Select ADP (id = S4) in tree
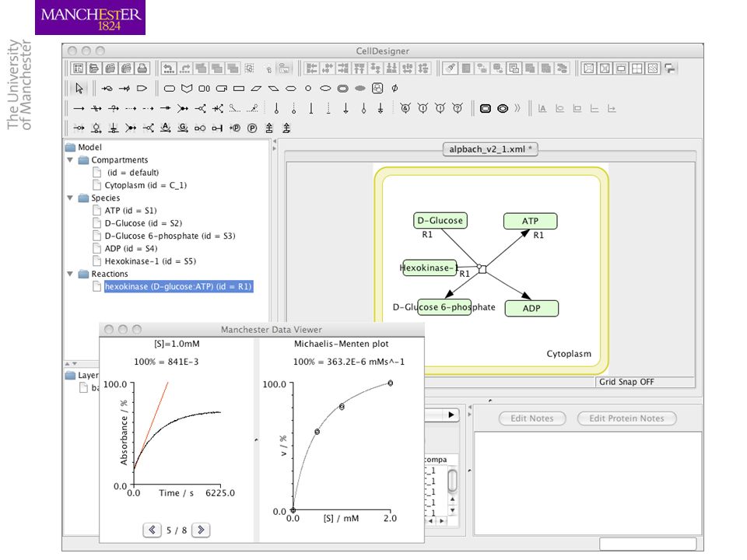747x560 pixels. point(131,249)
